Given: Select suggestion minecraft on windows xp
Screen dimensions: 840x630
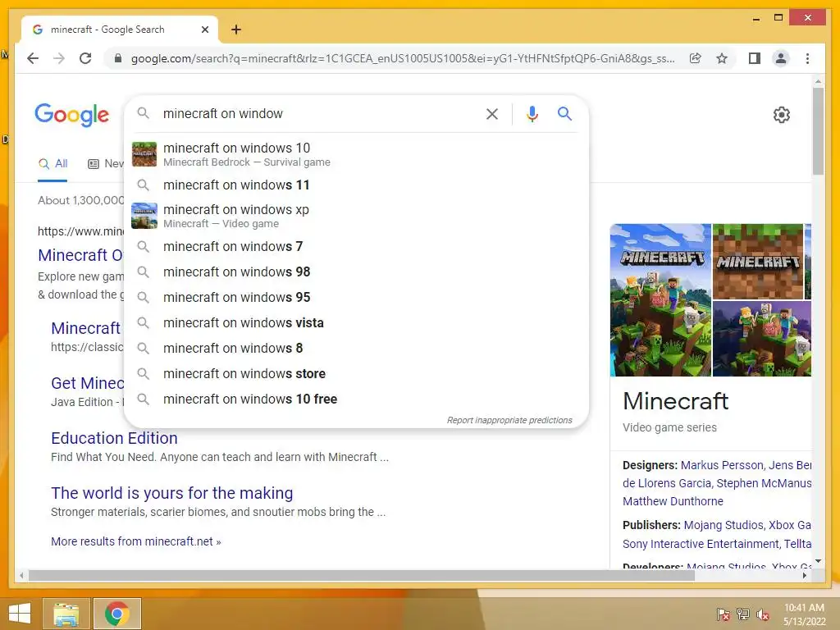Looking at the screenshot, I should pos(356,216).
